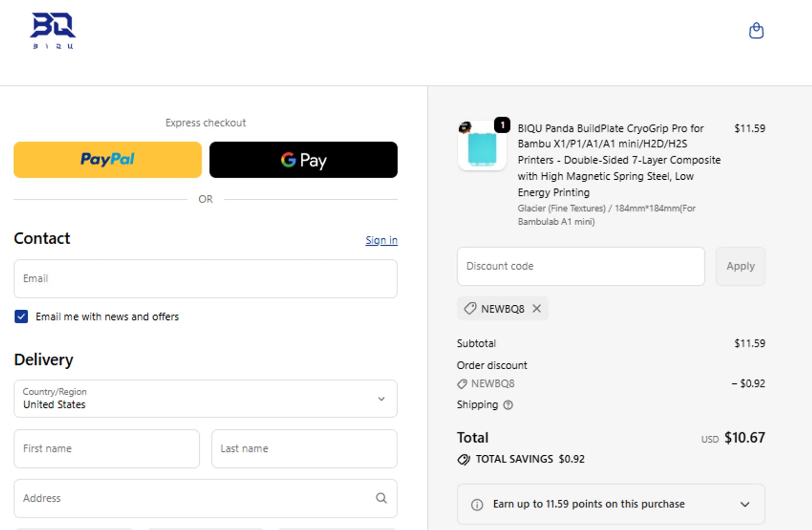Click the – $0.92 discount amount

748,383
